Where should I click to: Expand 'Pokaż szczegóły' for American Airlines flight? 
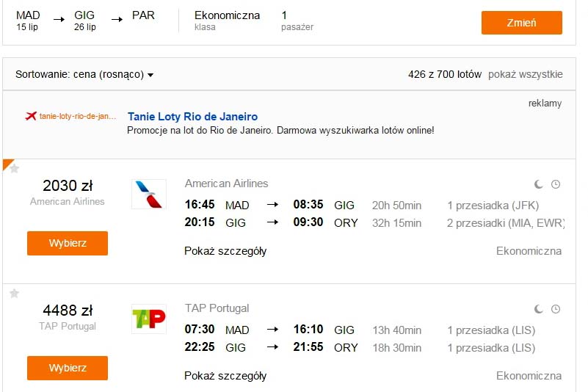(225, 251)
